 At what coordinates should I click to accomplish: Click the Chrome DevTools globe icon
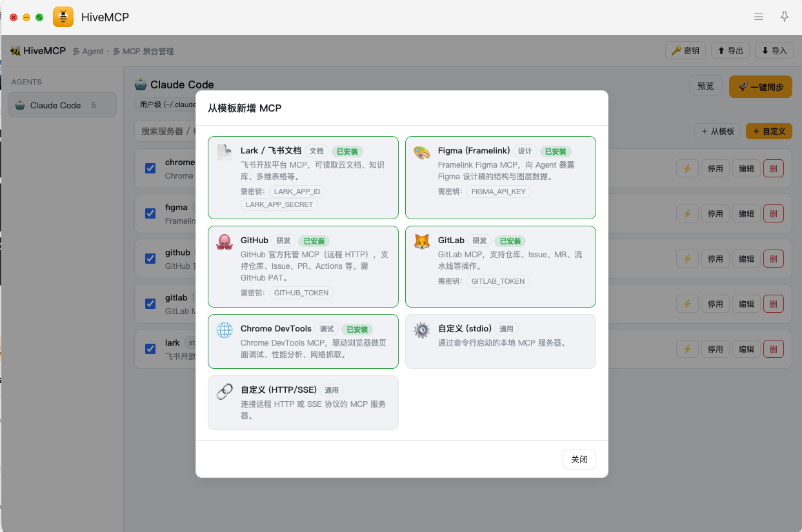click(225, 330)
